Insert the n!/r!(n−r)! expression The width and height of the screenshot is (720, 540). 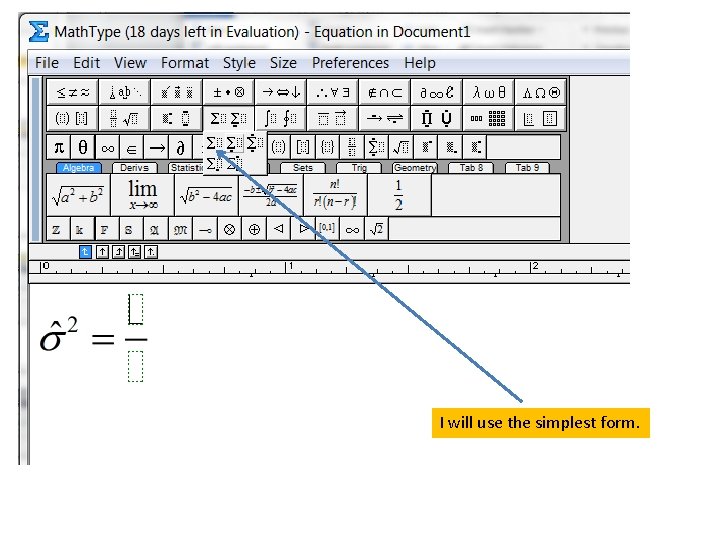(335, 195)
